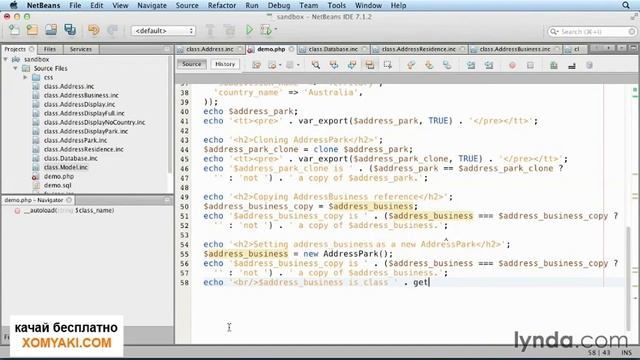Click the New Project toolbar icon
The width and height of the screenshot is (640, 360).
click(x=32, y=30)
